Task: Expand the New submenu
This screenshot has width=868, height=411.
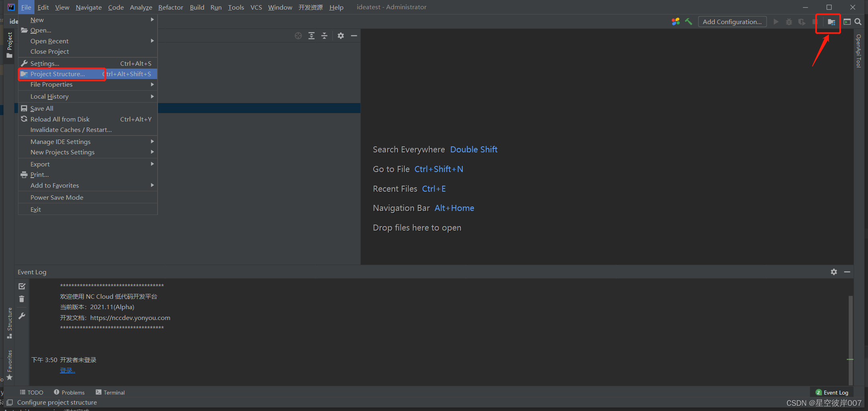Action: [88, 20]
